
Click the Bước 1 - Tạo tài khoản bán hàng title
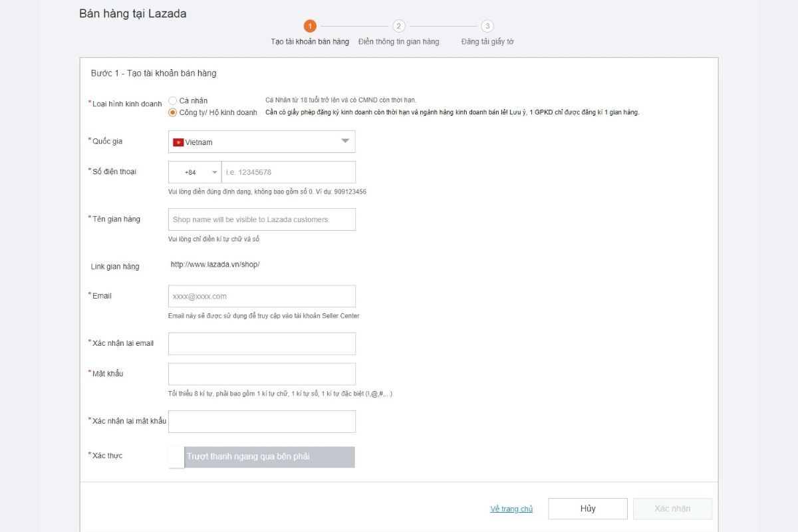click(x=153, y=73)
